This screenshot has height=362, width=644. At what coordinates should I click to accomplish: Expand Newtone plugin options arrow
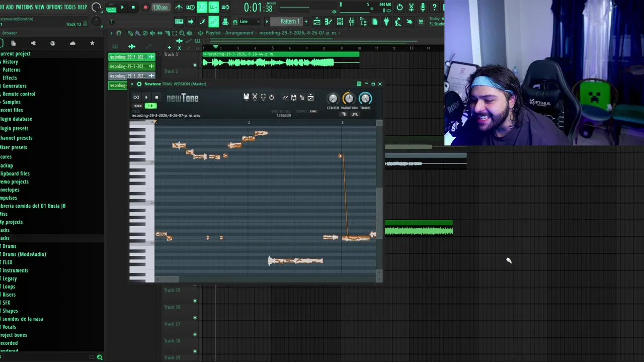tap(133, 84)
